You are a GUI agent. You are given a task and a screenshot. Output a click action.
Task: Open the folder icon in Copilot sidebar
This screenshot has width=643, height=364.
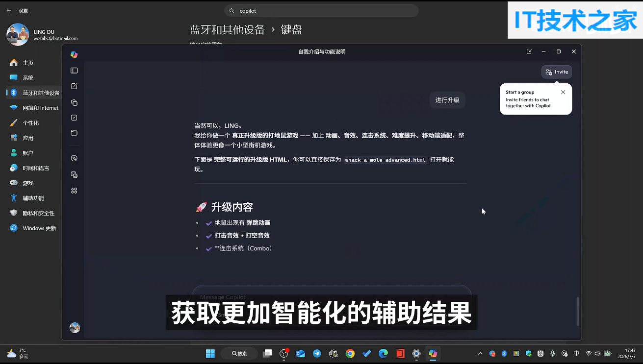(x=74, y=133)
